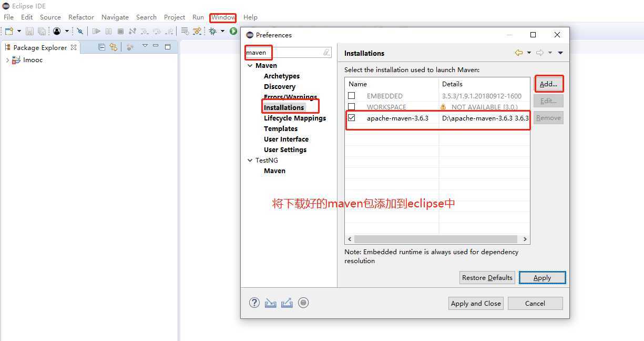Click the Suspend debug toolbar icon
This screenshot has width=644, height=341.
pyautogui.click(x=108, y=32)
